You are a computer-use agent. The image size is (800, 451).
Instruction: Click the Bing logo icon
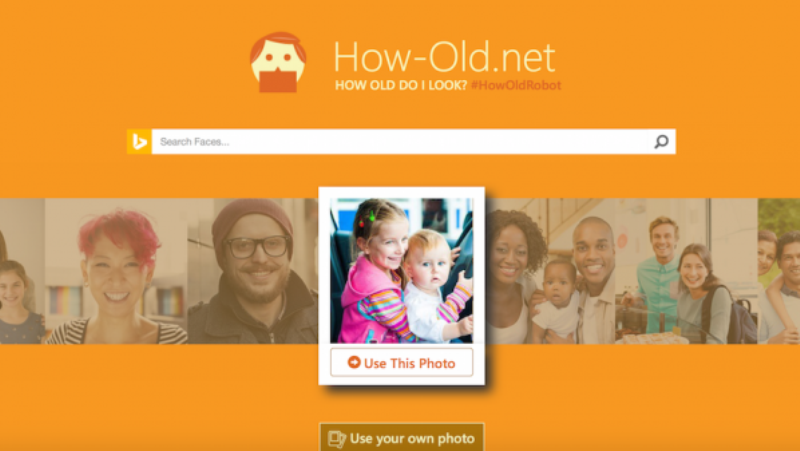(x=139, y=141)
